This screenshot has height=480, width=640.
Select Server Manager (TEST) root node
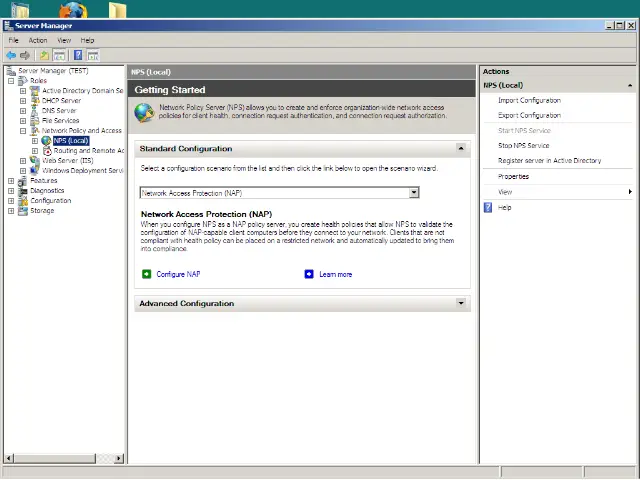coord(53,71)
